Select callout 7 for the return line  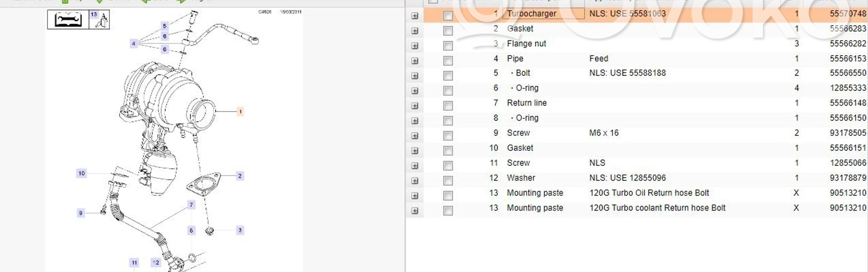191,205
